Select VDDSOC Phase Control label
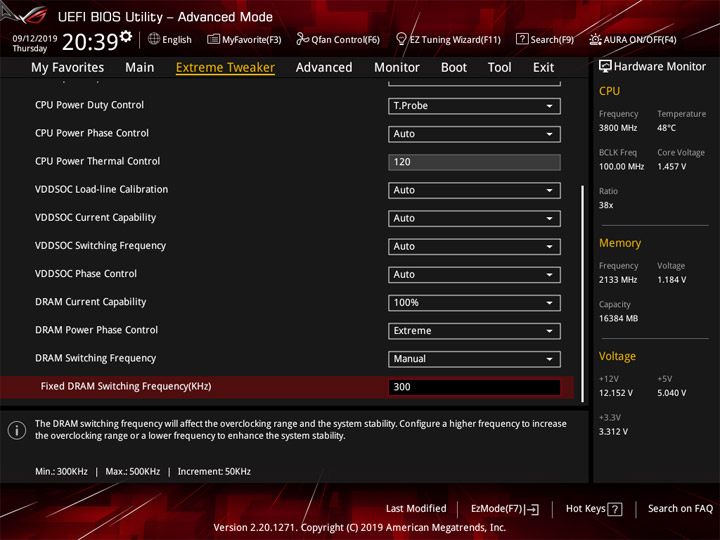Viewport: 720px width, 540px height. pyautogui.click(x=86, y=274)
